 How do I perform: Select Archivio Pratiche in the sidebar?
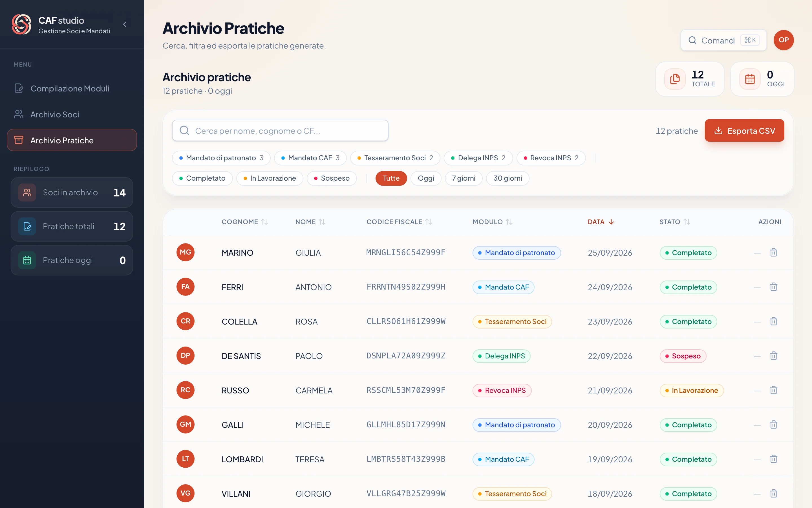[72, 140]
